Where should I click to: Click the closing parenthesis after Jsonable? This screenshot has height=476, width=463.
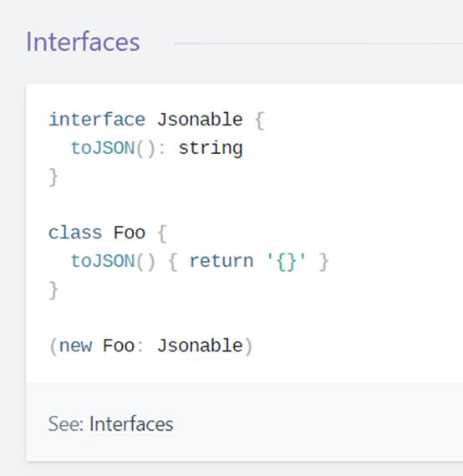[248, 346]
